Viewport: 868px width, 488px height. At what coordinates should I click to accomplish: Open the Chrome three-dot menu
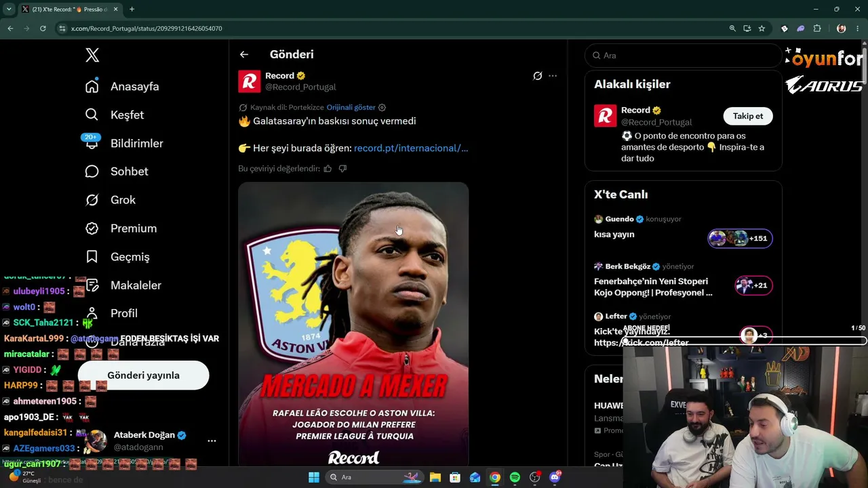858,28
